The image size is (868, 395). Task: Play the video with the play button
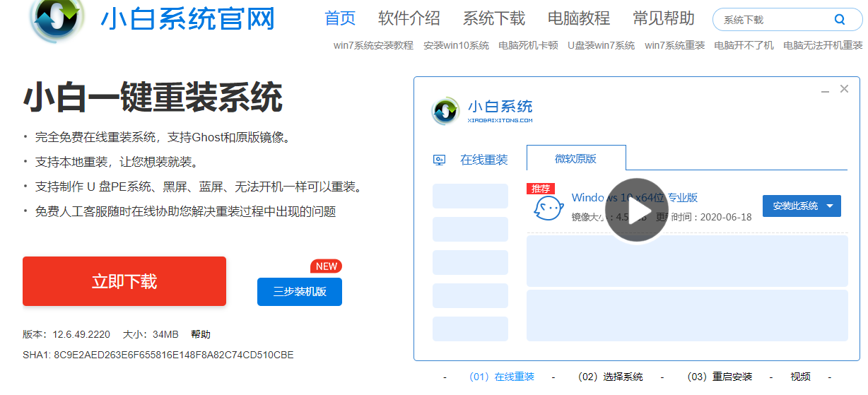637,211
